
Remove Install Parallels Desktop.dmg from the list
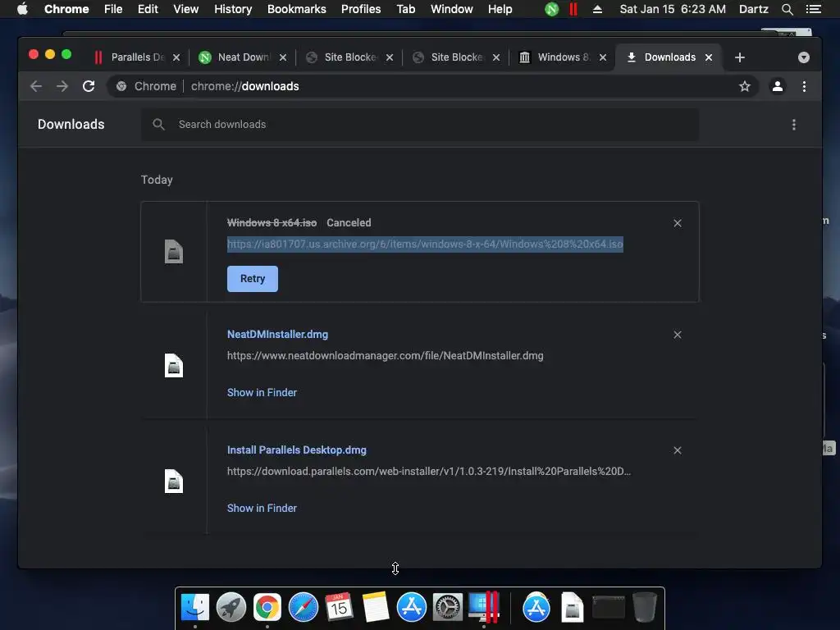click(677, 450)
